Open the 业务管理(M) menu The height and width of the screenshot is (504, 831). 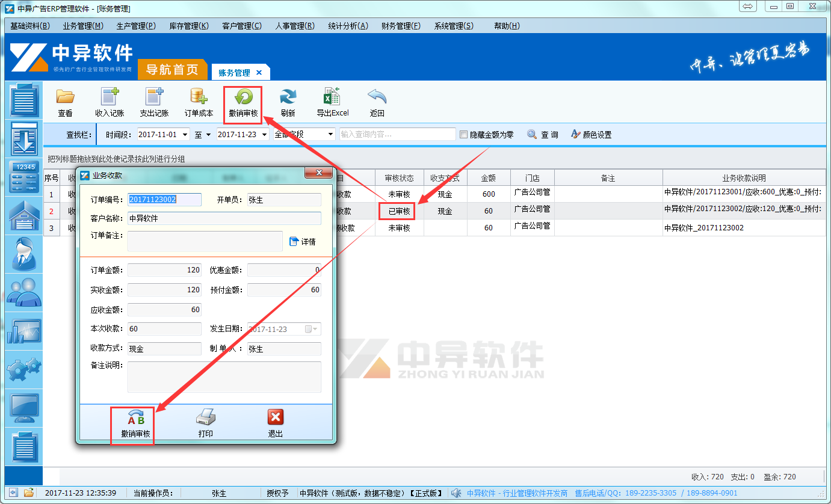click(x=83, y=26)
